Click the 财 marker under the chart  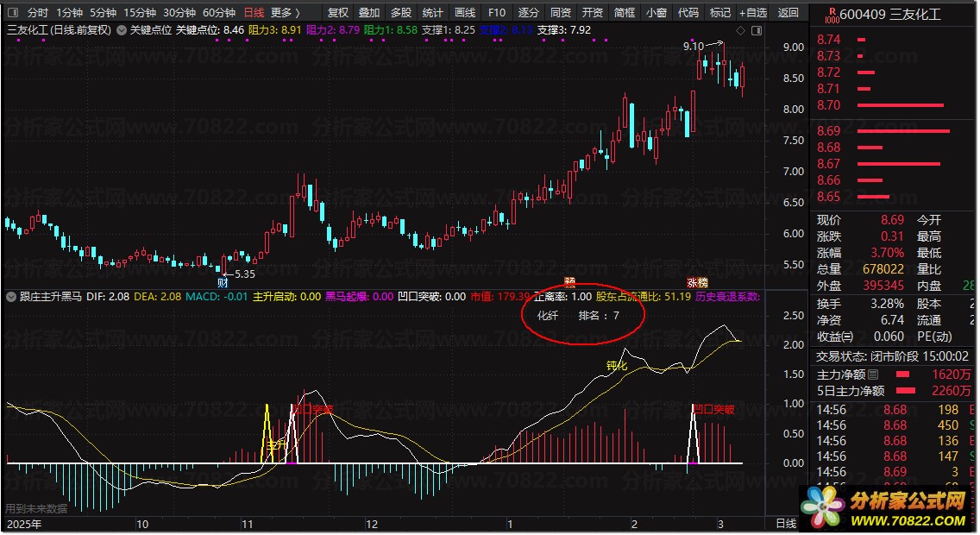coord(223,283)
